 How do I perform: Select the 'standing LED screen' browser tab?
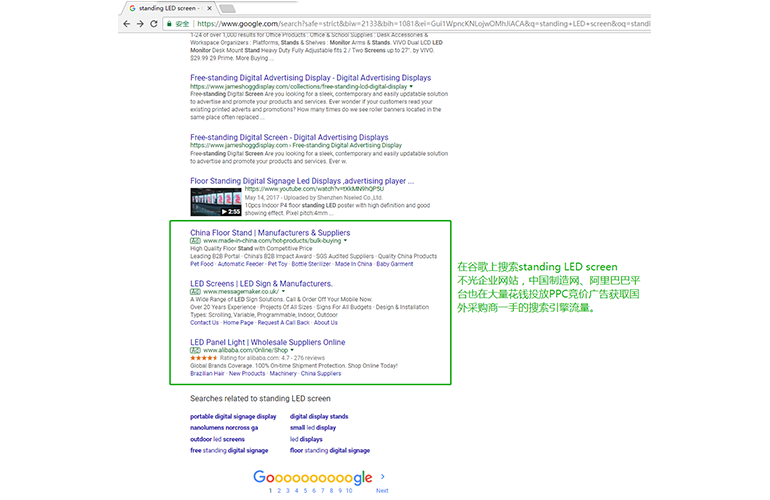tap(167, 8)
